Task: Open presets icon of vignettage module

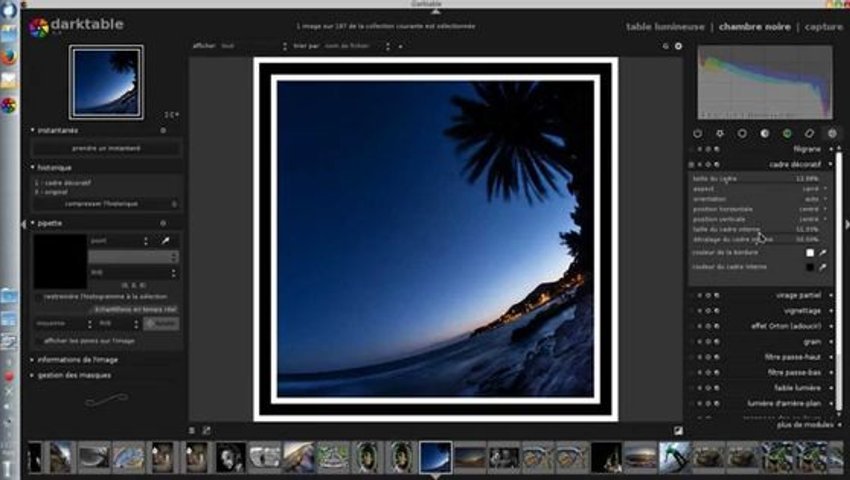Action: coord(717,311)
